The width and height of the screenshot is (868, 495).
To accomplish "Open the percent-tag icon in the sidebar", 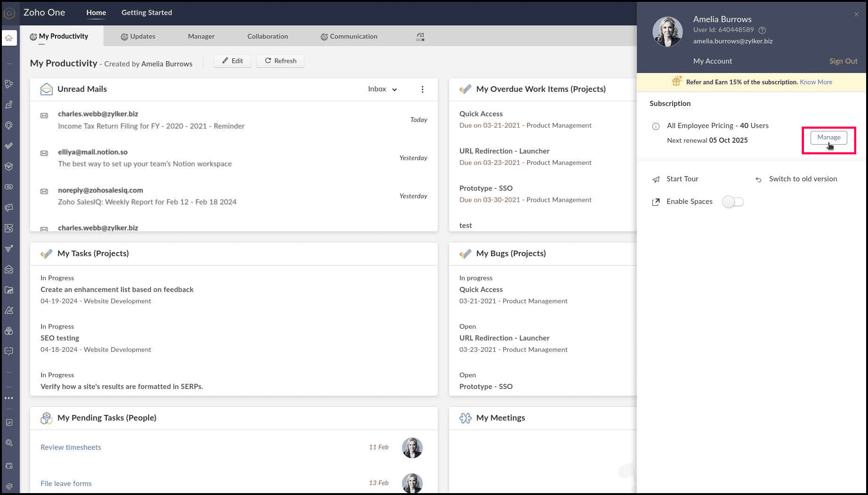I will click(x=9, y=228).
